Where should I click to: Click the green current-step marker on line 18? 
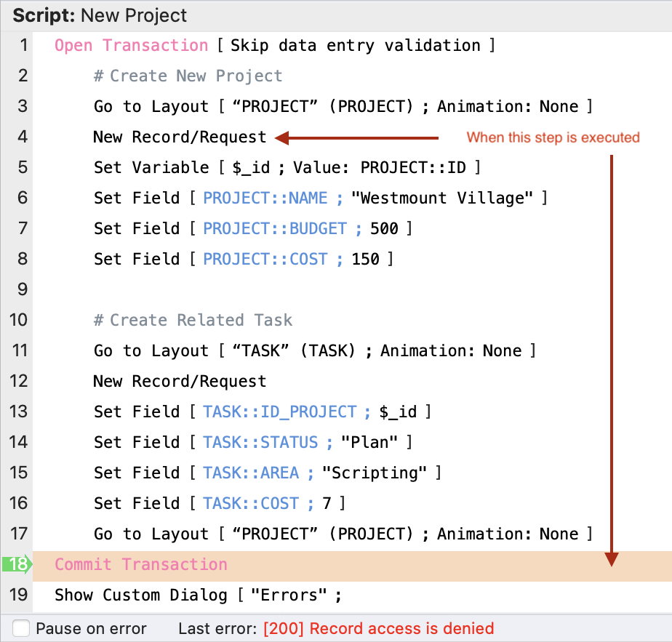(x=16, y=565)
